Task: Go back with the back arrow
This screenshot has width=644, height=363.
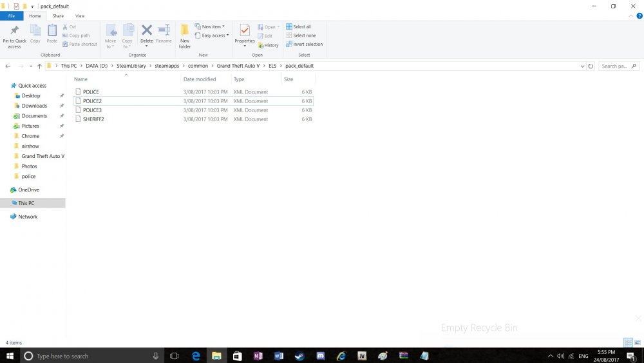Action: (8, 66)
